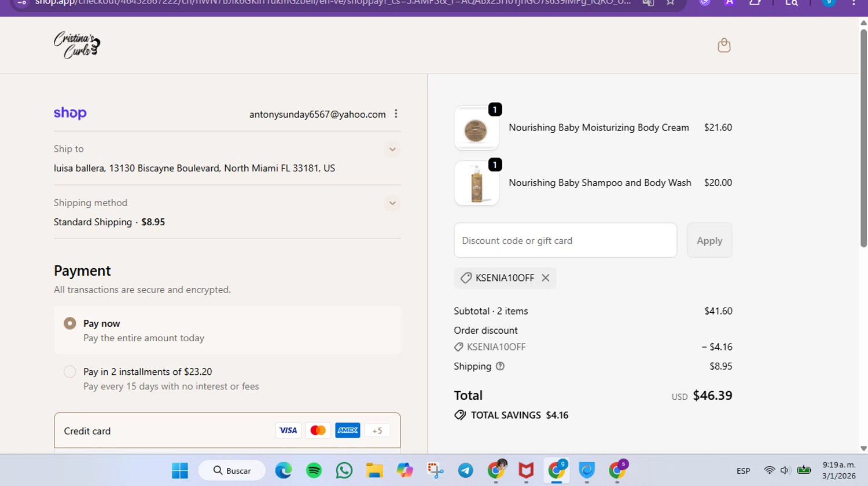Viewport: 868px width, 486px height.
Task: Click the Mastercard icon
Action: point(318,430)
